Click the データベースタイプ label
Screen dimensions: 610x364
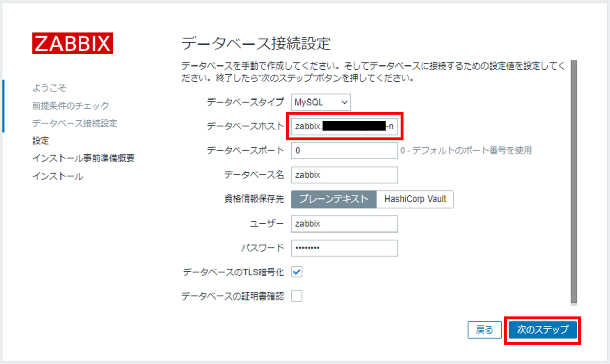click(246, 102)
